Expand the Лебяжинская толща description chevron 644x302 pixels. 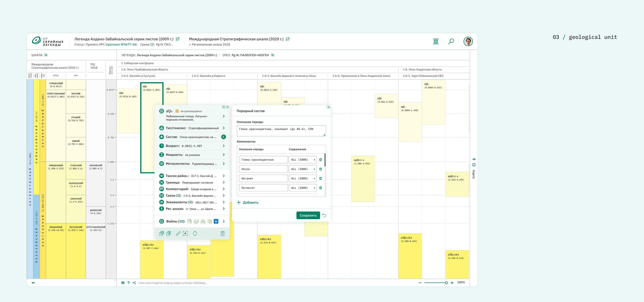224,116
